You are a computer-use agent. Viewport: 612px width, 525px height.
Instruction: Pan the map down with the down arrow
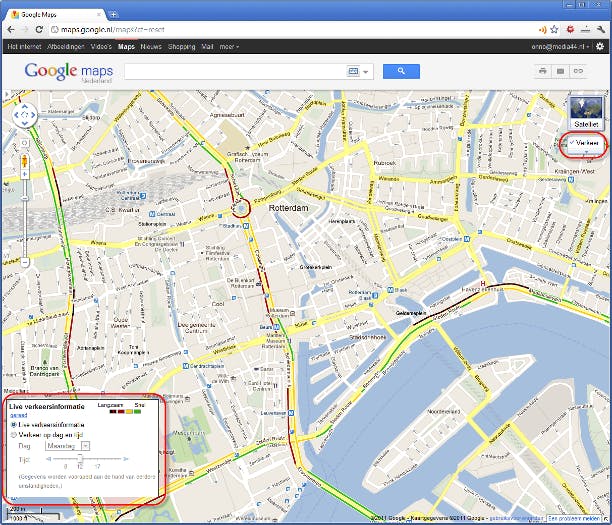point(25,123)
